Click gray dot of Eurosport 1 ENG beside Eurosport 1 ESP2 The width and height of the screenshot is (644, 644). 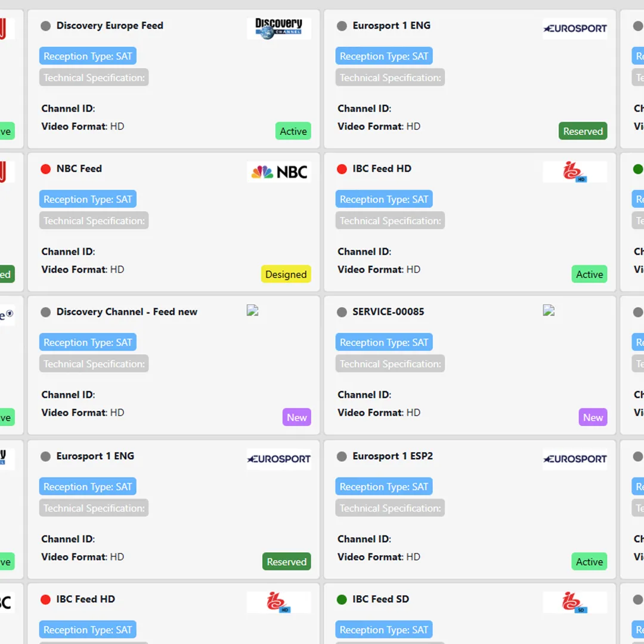coord(45,456)
